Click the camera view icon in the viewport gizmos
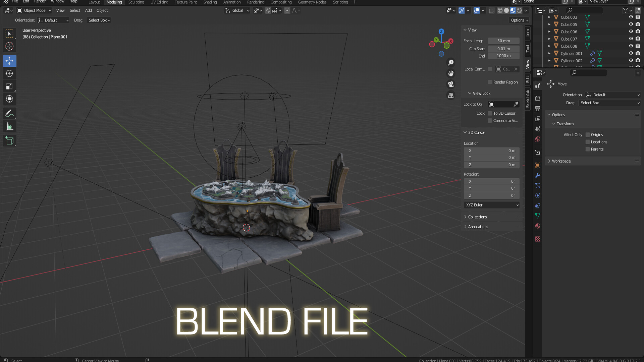This screenshot has width=644, height=362. (x=451, y=84)
